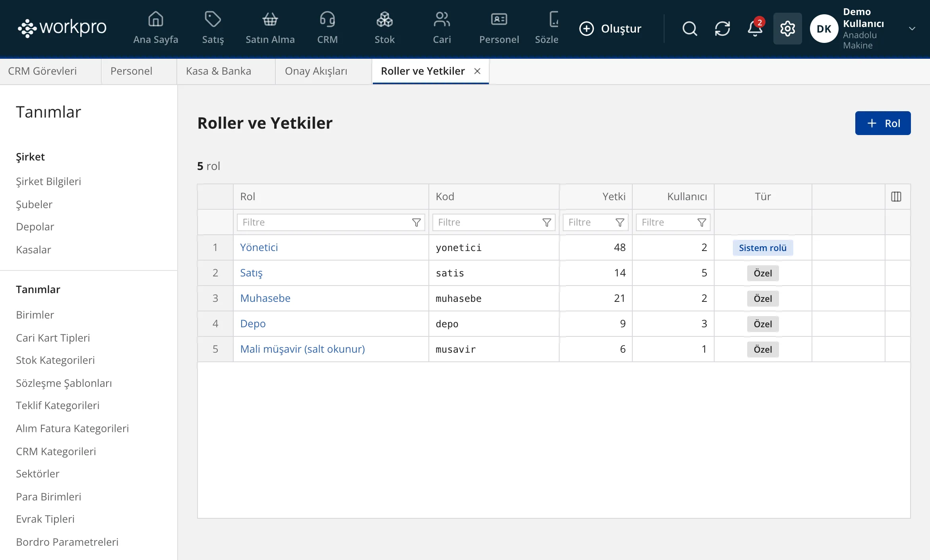Viewport: 930px width, 560px height.
Task: Open Kasalar in sidebar
Action: point(33,250)
